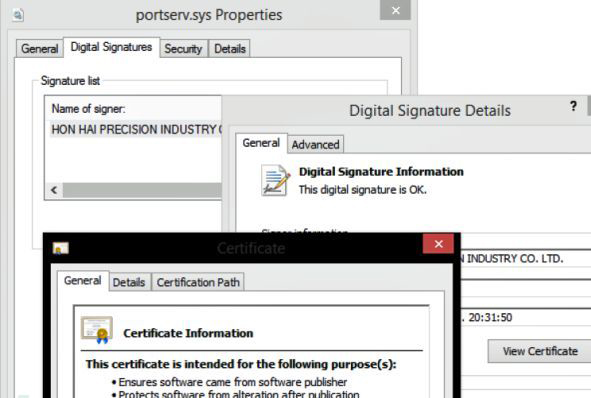The height and width of the screenshot is (398, 591).
Task: Open the Details tab in Certificate window
Action: (x=129, y=282)
